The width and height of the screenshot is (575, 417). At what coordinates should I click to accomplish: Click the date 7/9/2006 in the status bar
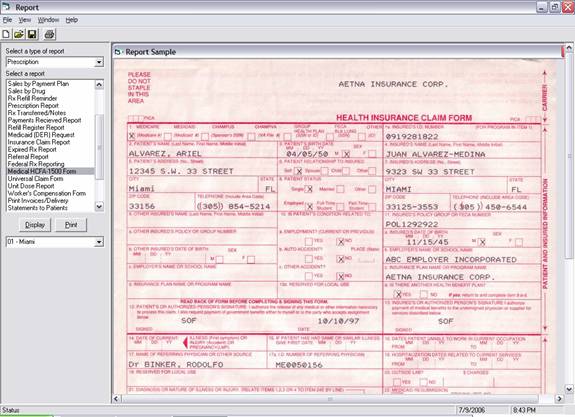coord(471,410)
